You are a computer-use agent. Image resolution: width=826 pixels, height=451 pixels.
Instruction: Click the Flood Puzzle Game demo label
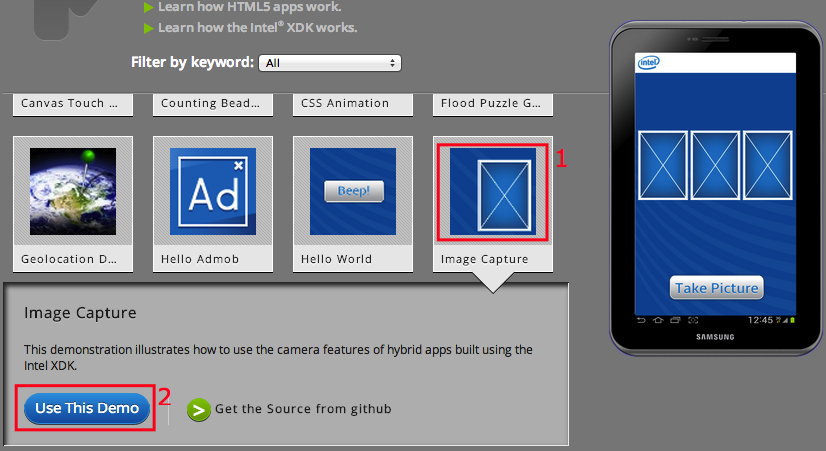pos(490,103)
